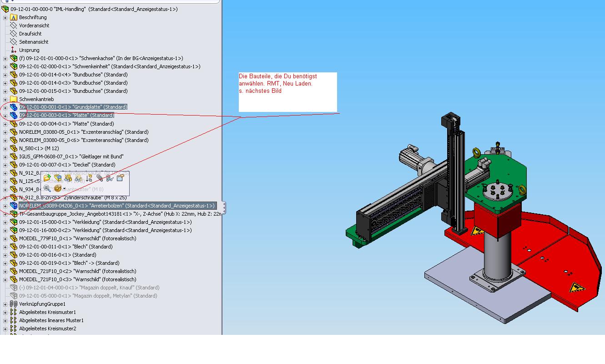Click the VerknüpfungGruppe1 mates icon
Screen dimensions: 605x364
pyautogui.click(x=14, y=304)
